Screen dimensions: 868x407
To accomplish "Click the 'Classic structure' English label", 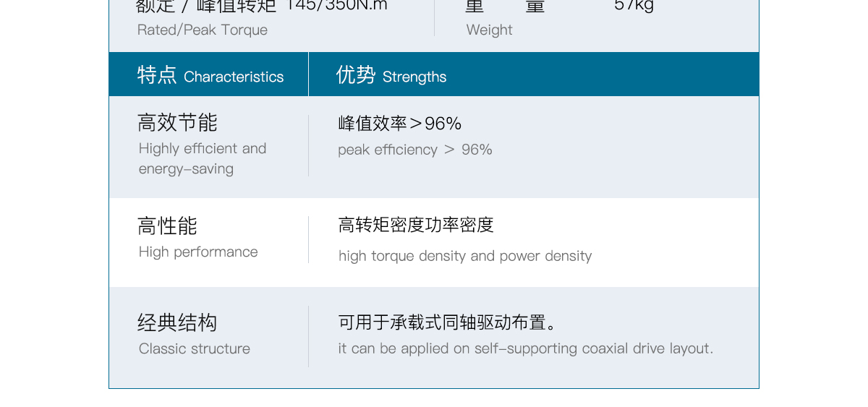I will 195,349.
